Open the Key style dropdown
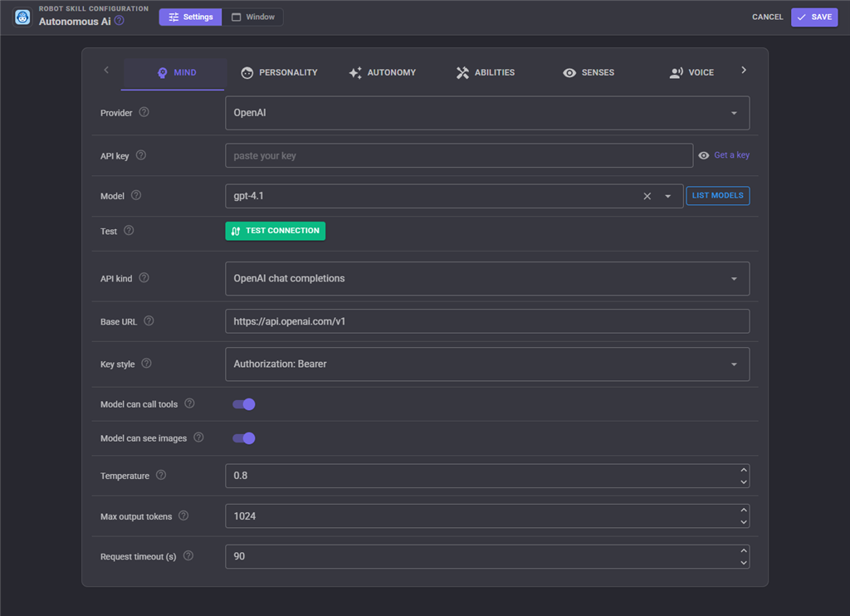Screen dimensions: 850x616 point(487,364)
